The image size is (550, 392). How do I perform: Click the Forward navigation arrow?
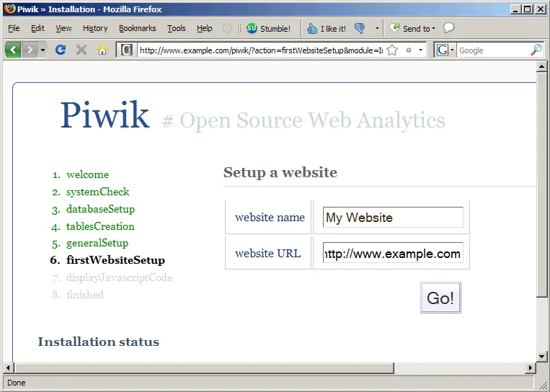[30, 50]
